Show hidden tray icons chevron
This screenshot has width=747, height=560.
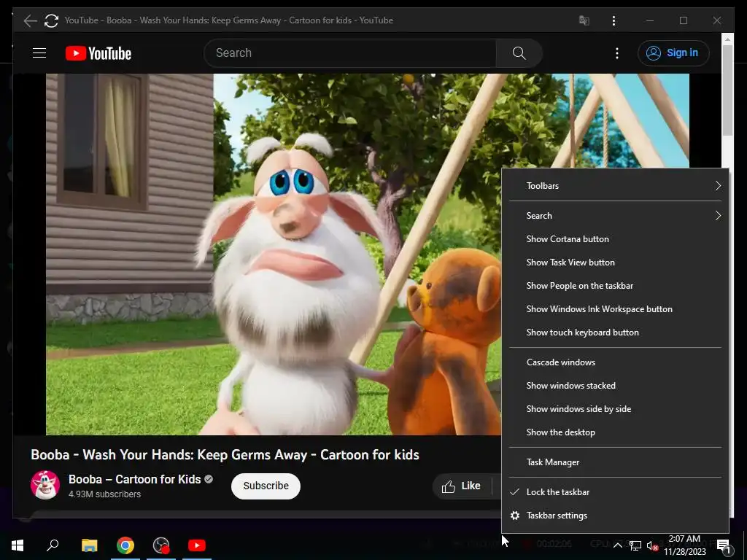click(x=617, y=545)
